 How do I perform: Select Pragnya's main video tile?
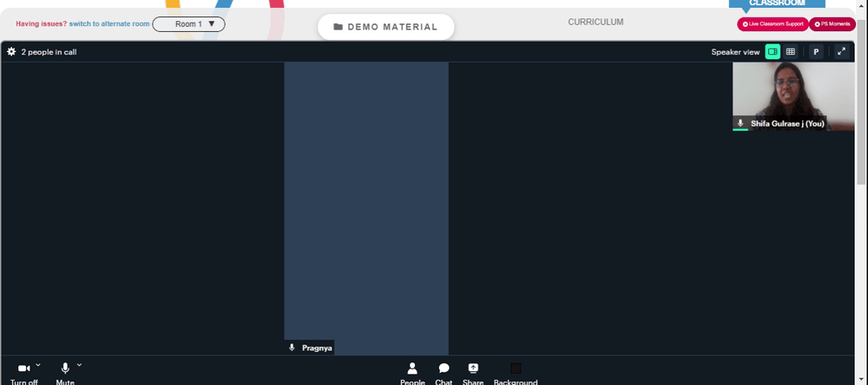point(366,208)
